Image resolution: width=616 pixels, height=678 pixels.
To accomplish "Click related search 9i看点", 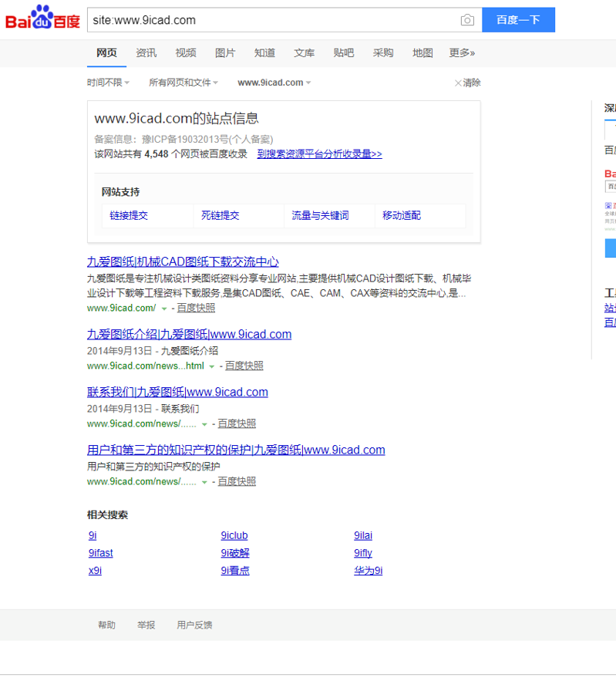I will click(x=235, y=571).
